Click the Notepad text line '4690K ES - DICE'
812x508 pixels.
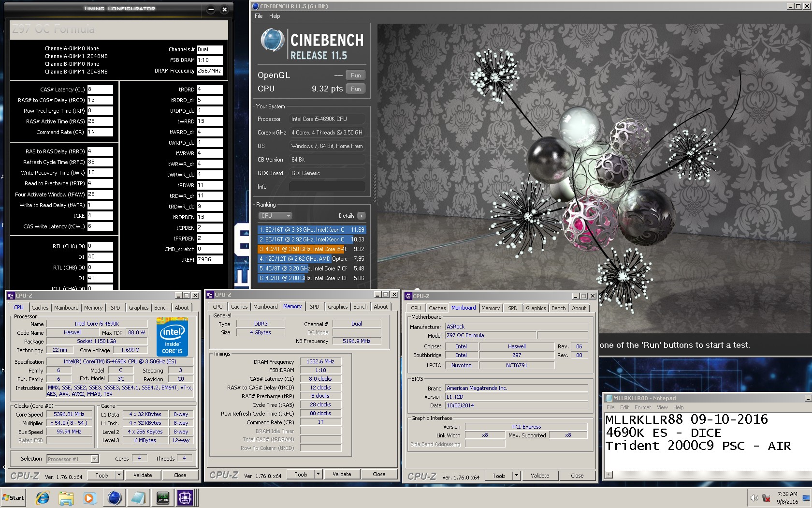point(663,433)
